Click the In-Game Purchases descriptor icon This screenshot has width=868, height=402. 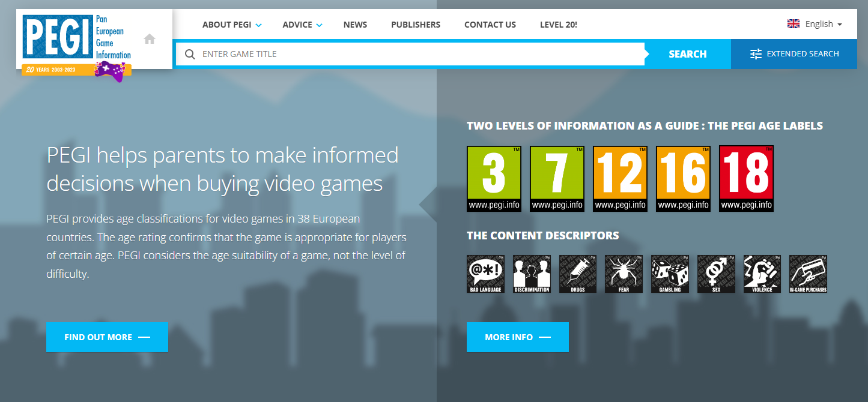(808, 274)
